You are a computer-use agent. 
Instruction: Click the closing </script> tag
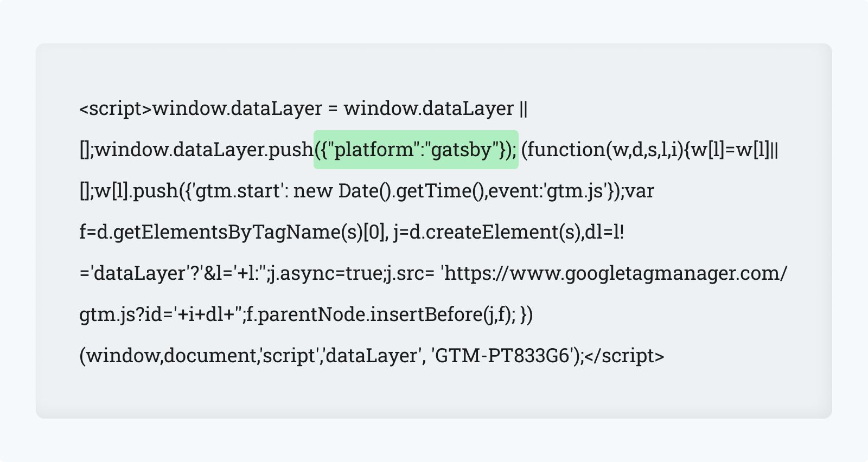(x=625, y=356)
